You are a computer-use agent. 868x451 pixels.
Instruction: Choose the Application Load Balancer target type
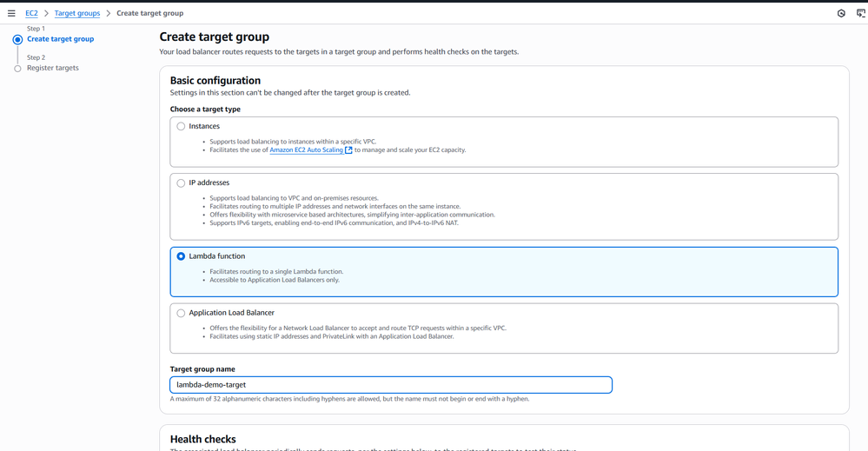coord(181,313)
